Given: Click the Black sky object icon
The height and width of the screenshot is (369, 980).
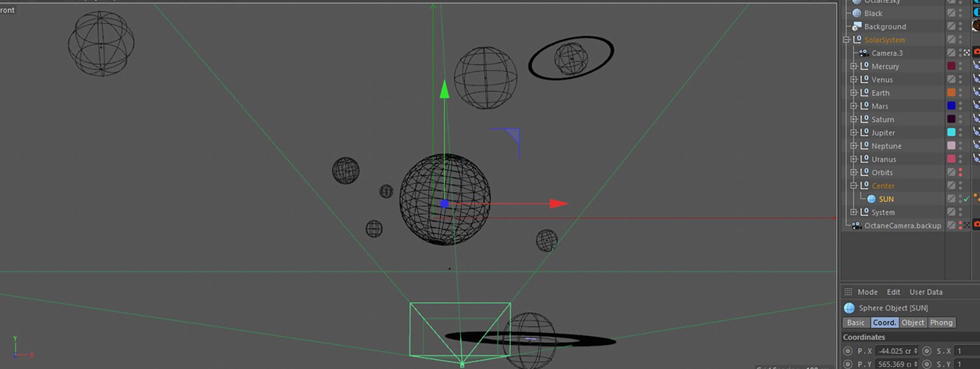Looking at the screenshot, I should click(x=857, y=13).
